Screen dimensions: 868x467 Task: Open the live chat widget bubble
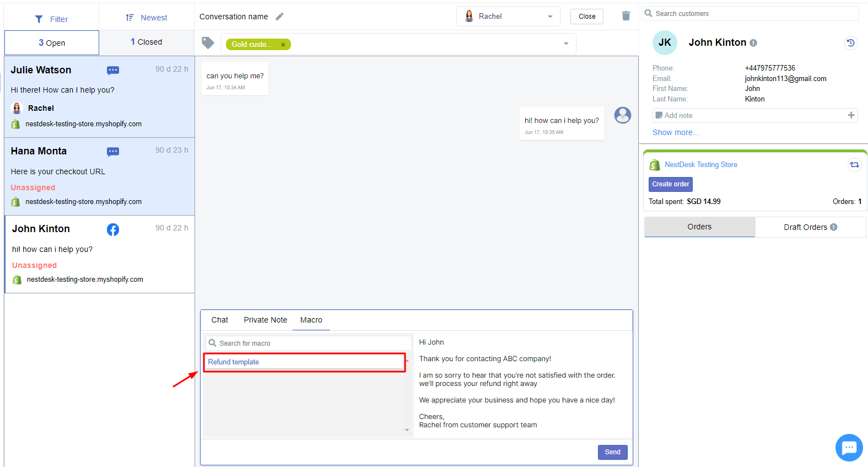tap(849, 447)
